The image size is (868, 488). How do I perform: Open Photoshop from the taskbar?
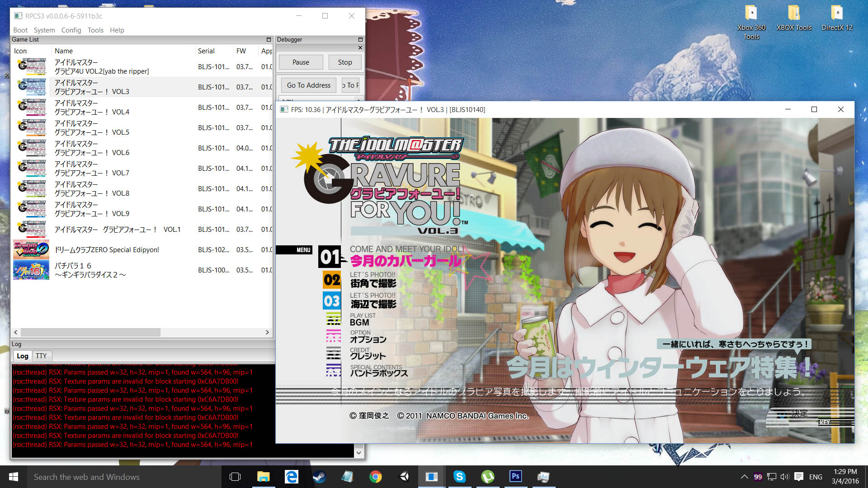515,477
